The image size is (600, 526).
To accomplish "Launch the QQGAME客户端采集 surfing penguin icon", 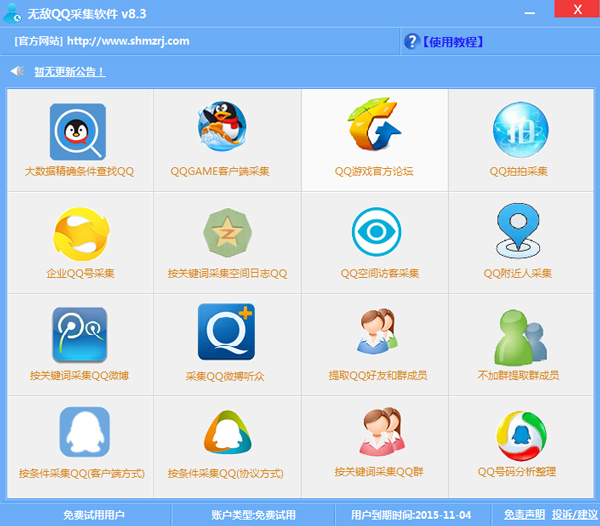I will 222,126.
